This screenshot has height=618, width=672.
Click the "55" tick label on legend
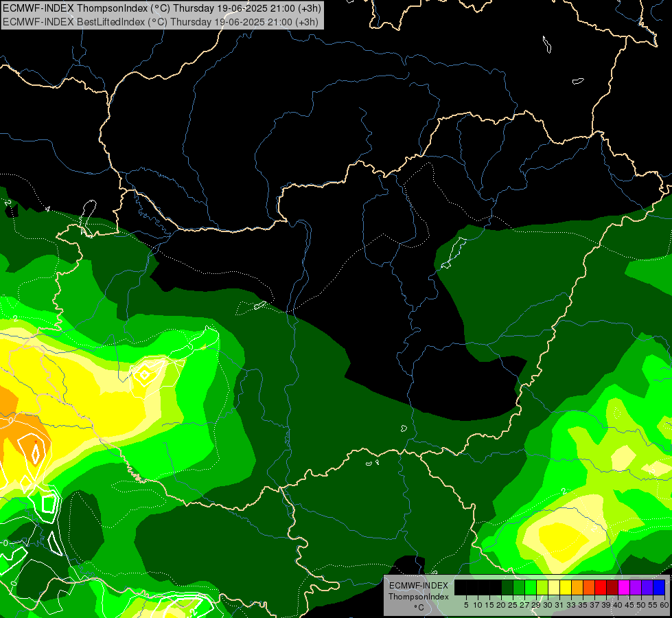pos(653,605)
